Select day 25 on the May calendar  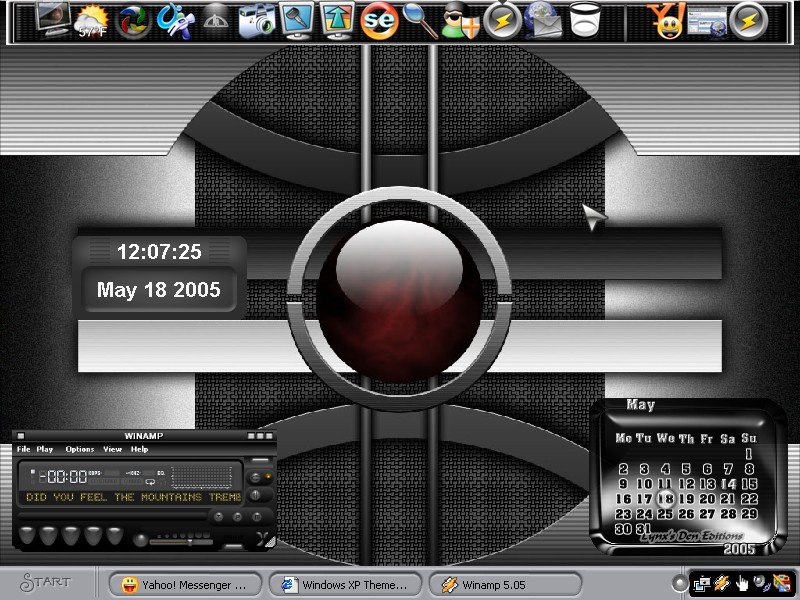(665, 514)
